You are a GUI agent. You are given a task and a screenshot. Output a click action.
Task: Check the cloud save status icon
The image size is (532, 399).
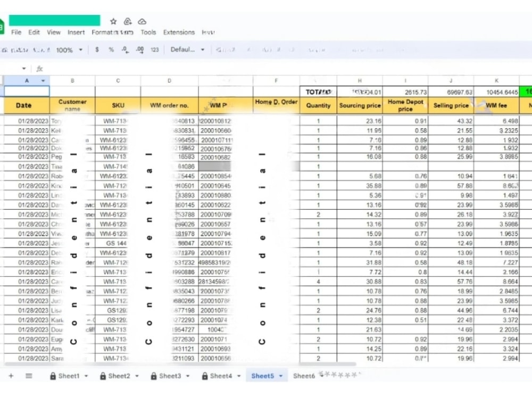point(142,21)
